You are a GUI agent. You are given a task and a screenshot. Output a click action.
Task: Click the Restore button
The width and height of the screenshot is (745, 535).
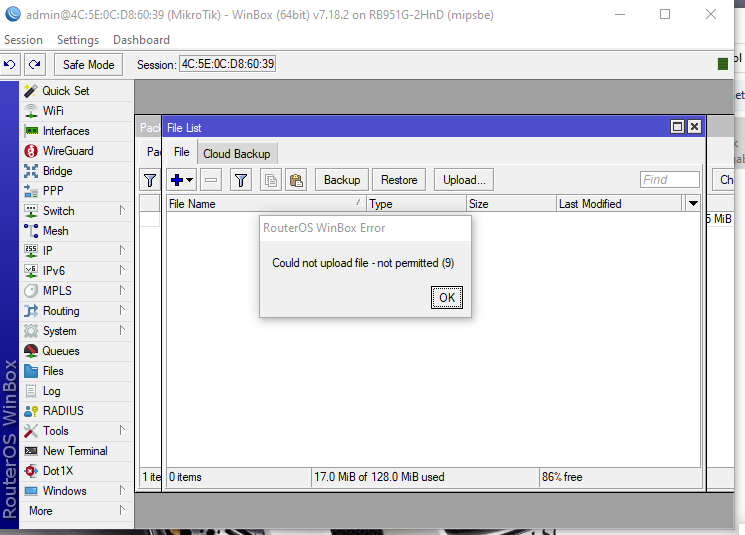click(399, 180)
